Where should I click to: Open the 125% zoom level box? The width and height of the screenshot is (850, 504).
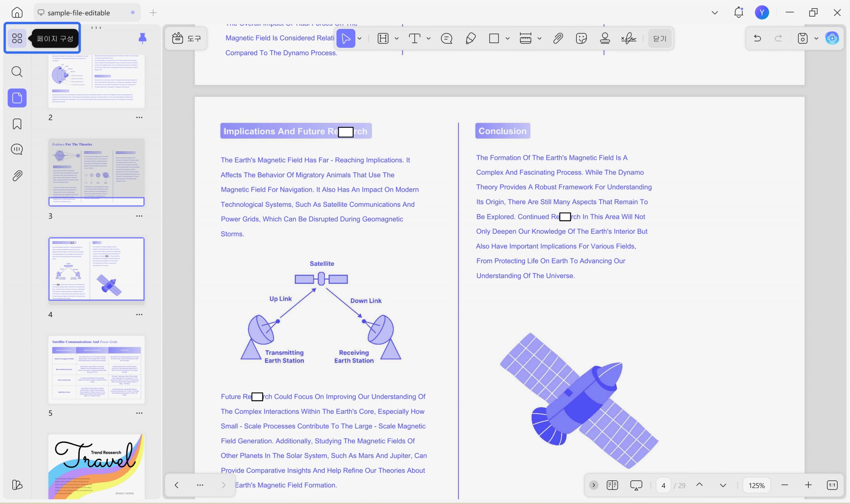[x=757, y=485]
